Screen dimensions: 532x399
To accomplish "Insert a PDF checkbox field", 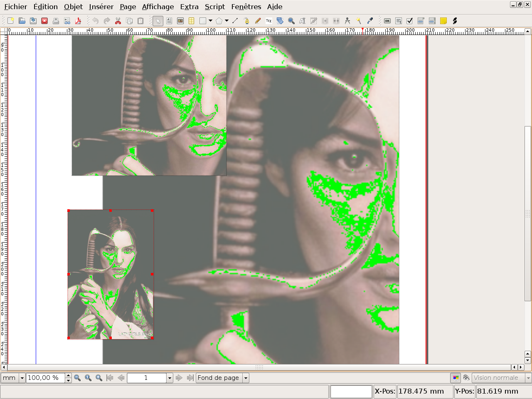I will tap(410, 21).
